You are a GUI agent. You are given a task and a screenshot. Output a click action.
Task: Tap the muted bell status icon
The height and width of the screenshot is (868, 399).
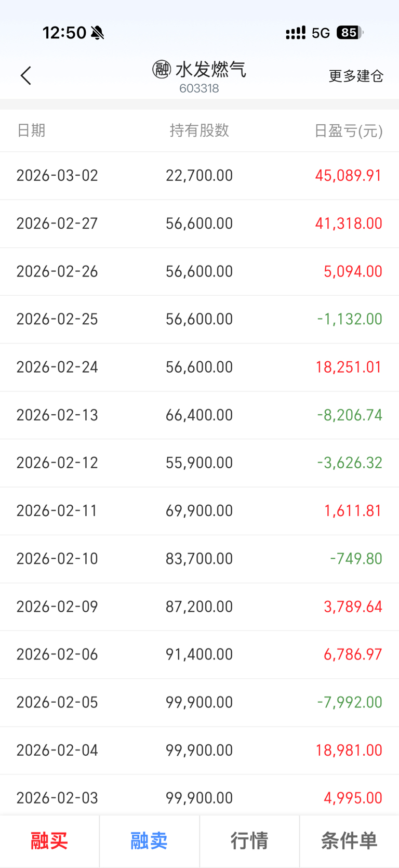click(x=97, y=33)
